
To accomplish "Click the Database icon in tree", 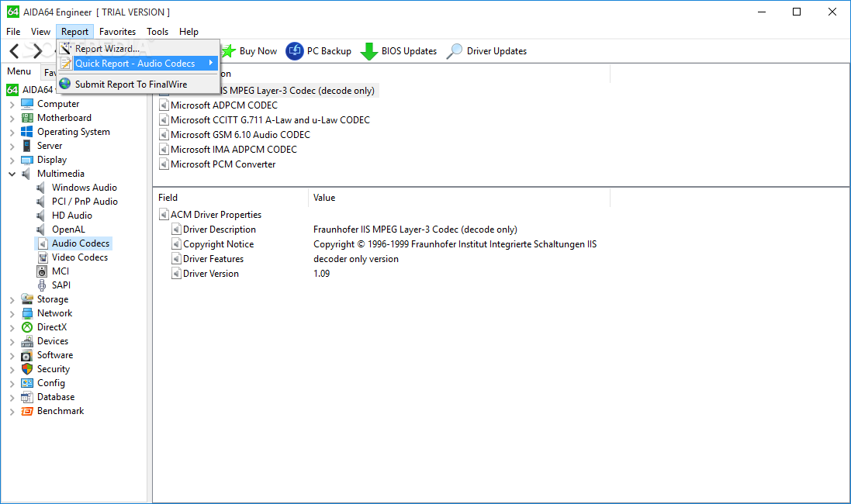I will coord(27,397).
